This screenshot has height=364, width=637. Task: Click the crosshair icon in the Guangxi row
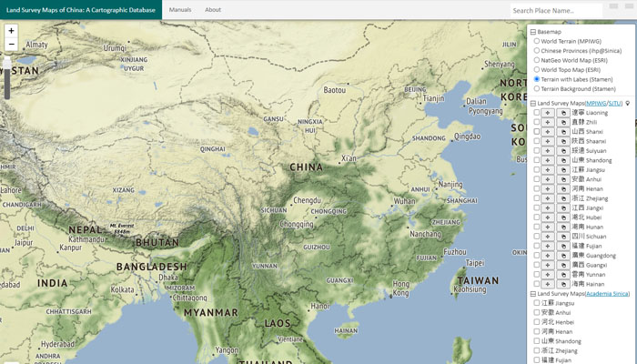tap(548, 265)
